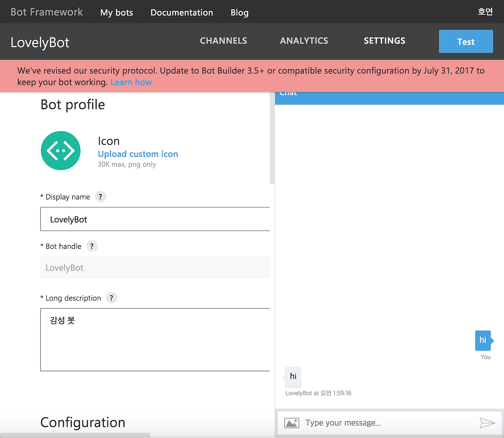Click the horizontal scrollbar under Configuration
The width and height of the screenshot is (504, 438).
point(75,435)
